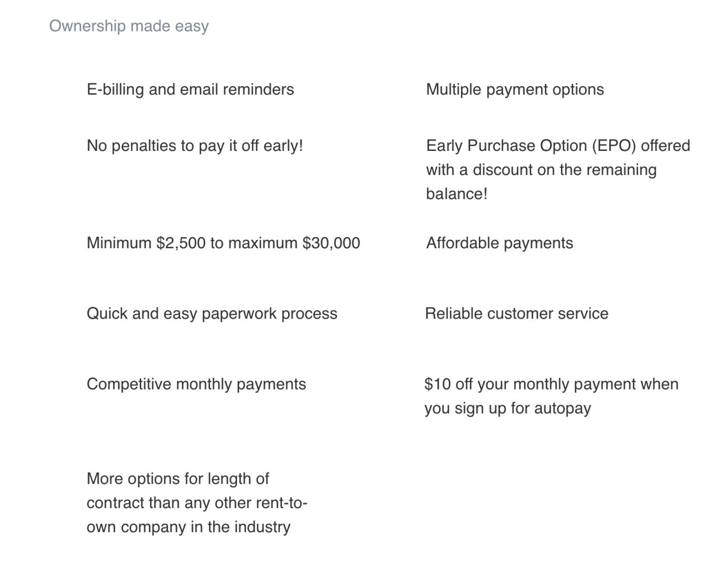This screenshot has height=588, width=716.
Task: Click the "rent-to-" hyphenated text
Action: [x=281, y=503]
